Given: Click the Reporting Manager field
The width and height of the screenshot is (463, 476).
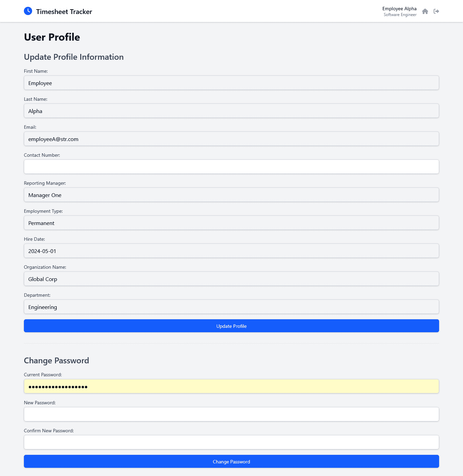Looking at the screenshot, I should [231, 195].
